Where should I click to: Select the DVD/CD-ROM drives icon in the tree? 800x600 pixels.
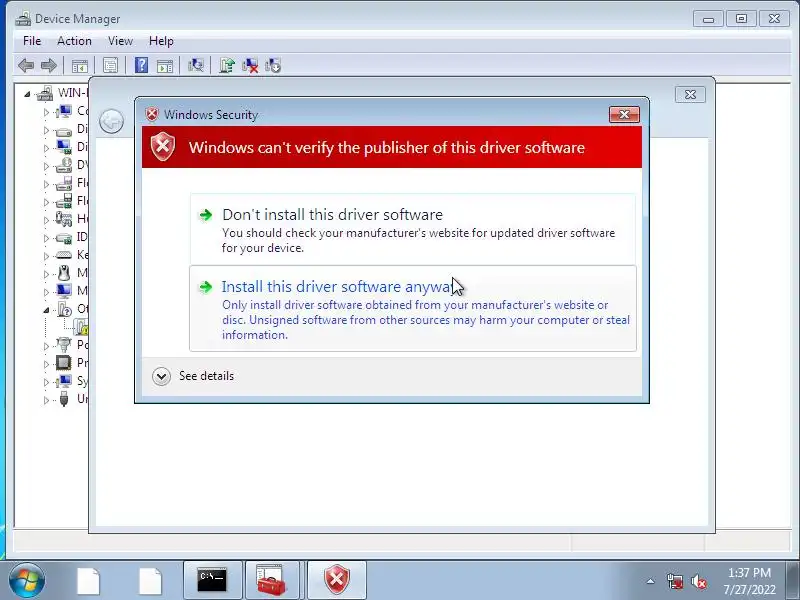[64, 165]
